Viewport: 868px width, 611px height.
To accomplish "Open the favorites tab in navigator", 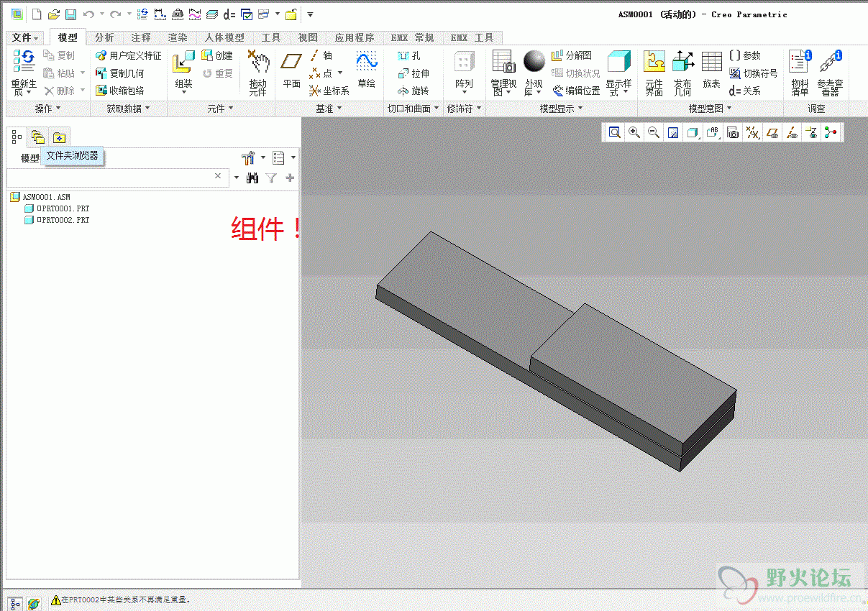I will (x=59, y=137).
